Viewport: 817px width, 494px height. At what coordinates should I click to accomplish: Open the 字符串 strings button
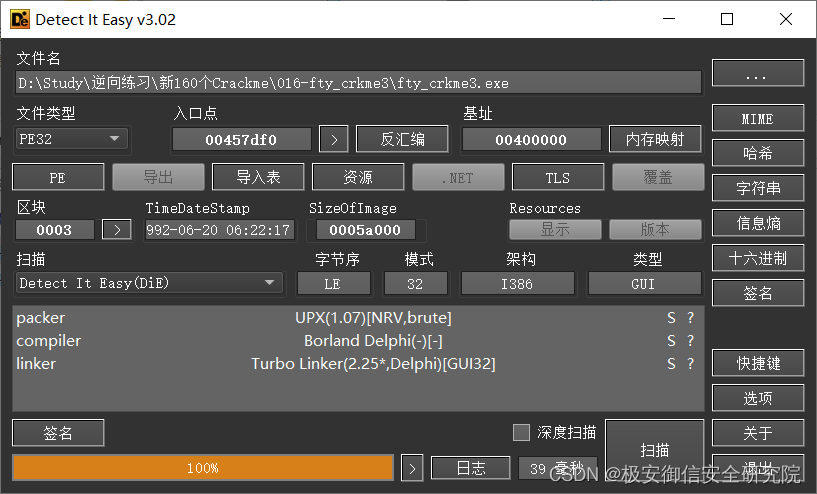point(758,188)
